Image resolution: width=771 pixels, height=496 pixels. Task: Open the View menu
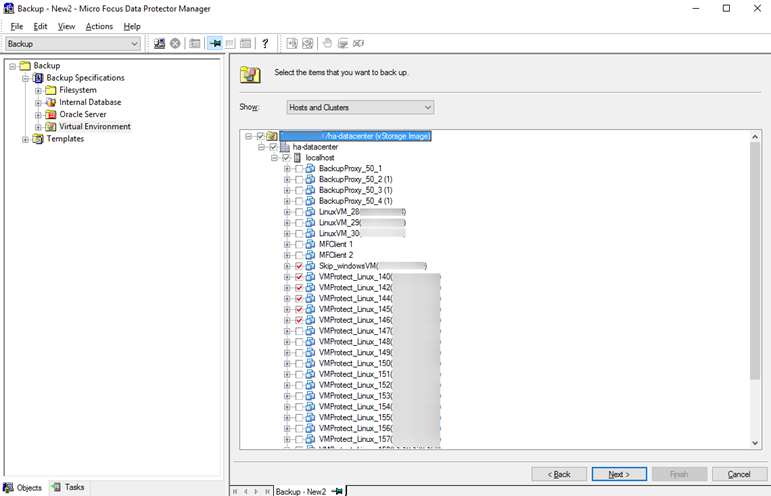[x=66, y=27]
